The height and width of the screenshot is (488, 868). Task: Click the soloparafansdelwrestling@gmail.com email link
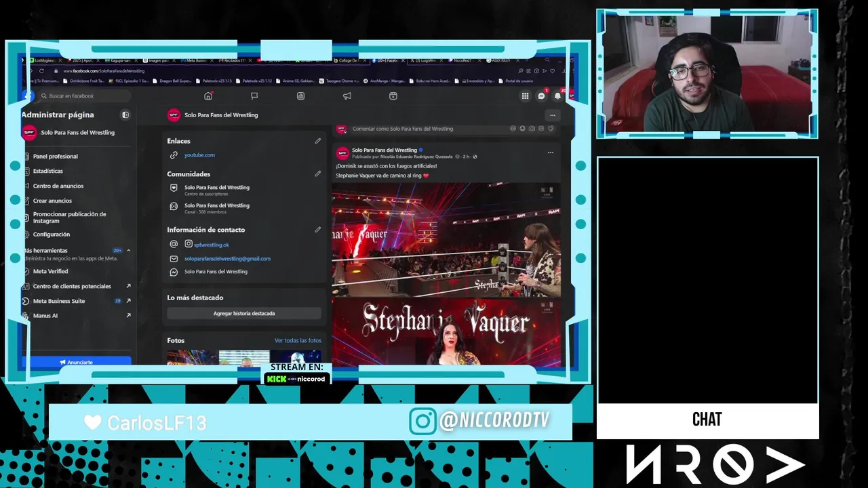pyautogui.click(x=227, y=259)
